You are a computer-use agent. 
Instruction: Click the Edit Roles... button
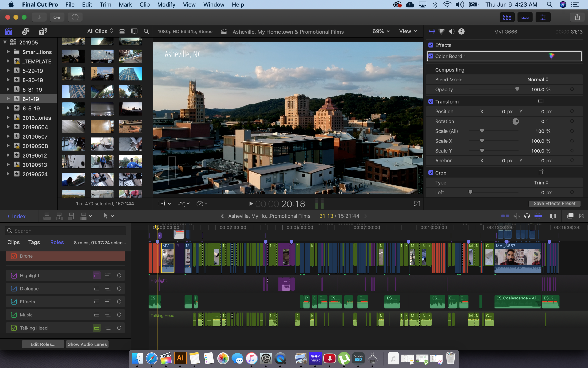coord(43,344)
